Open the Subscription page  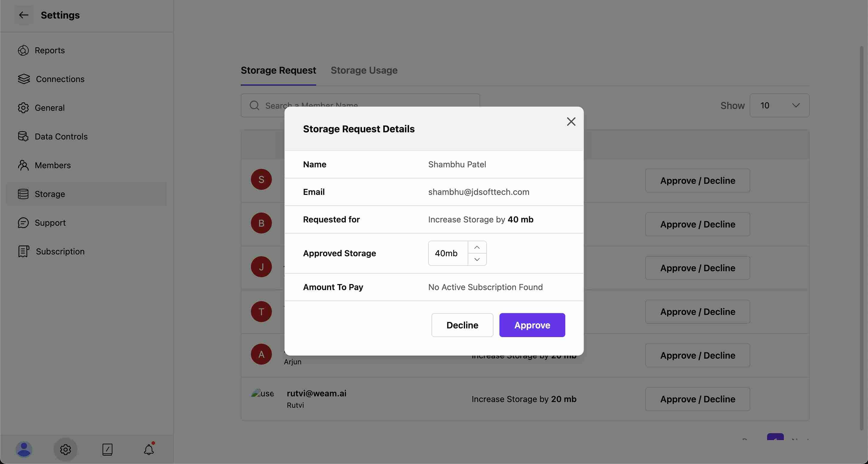60,251
